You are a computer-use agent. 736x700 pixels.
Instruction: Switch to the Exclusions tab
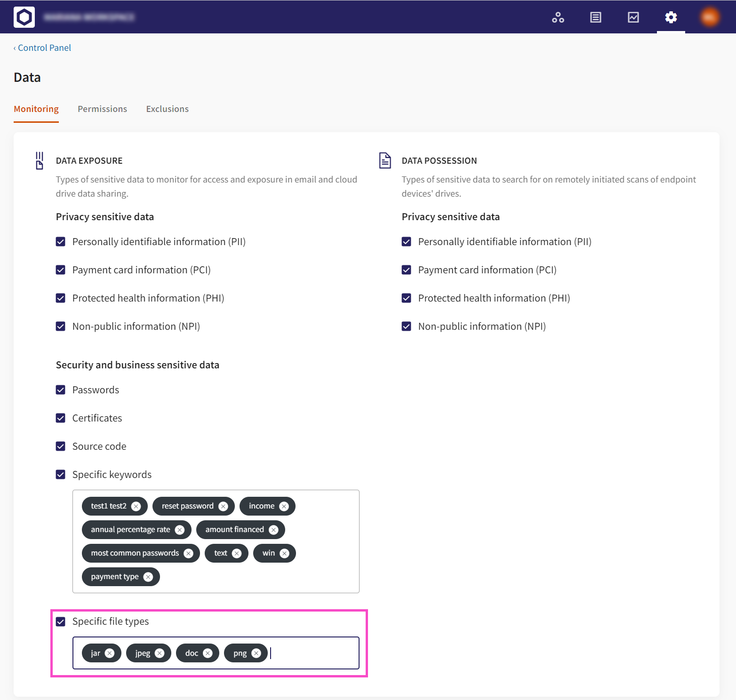coord(167,109)
